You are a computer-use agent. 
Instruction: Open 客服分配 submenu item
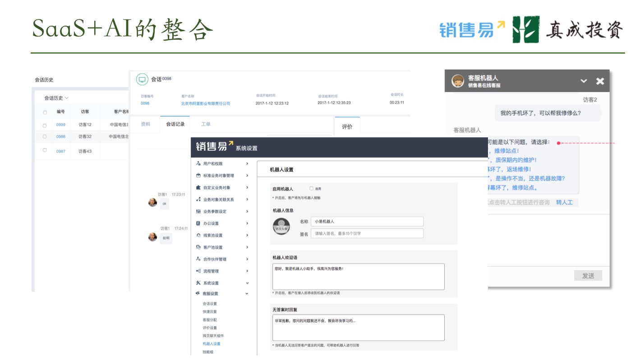point(210,320)
